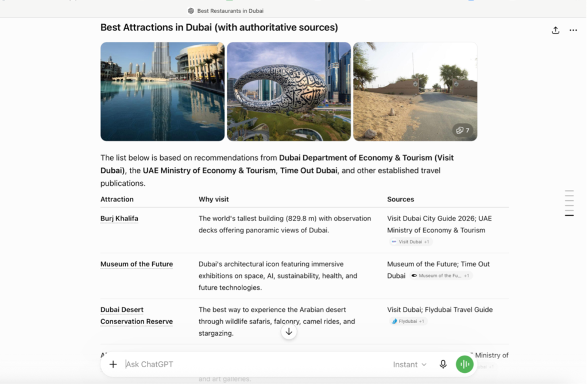This screenshot has height=385, width=588.
Task: Start voice mode with green waveform button
Action: click(465, 365)
